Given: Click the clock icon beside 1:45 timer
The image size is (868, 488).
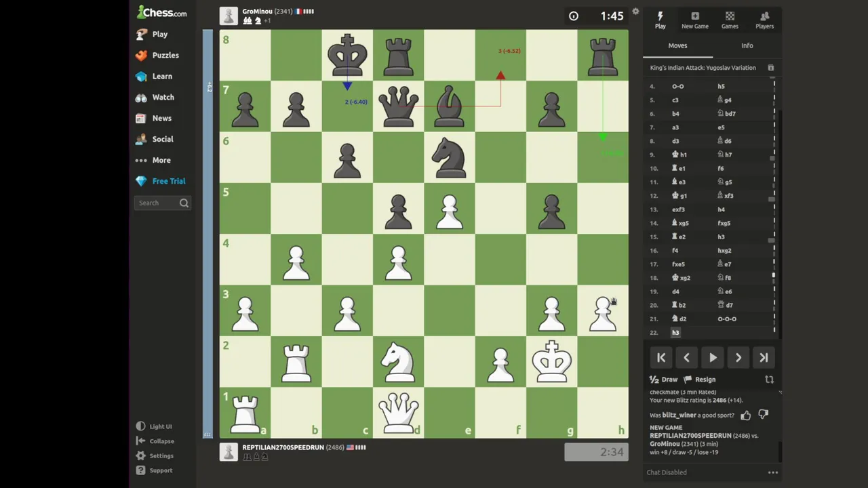Looking at the screenshot, I should click(x=574, y=16).
